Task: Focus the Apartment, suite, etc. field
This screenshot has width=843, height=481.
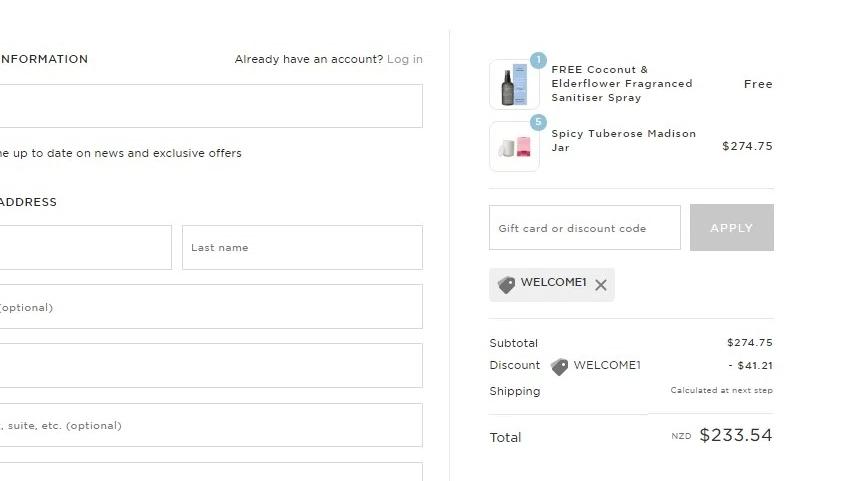Action: pyautogui.click(x=210, y=425)
